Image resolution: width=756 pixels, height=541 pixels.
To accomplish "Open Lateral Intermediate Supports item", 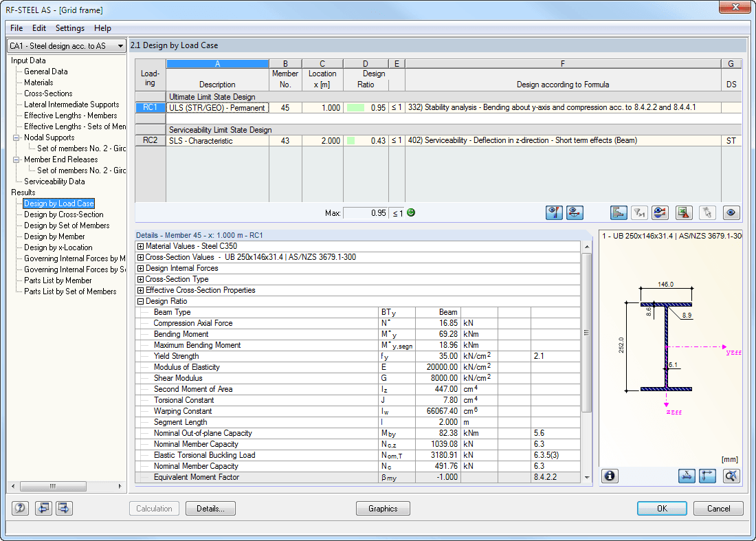I will click(71, 104).
